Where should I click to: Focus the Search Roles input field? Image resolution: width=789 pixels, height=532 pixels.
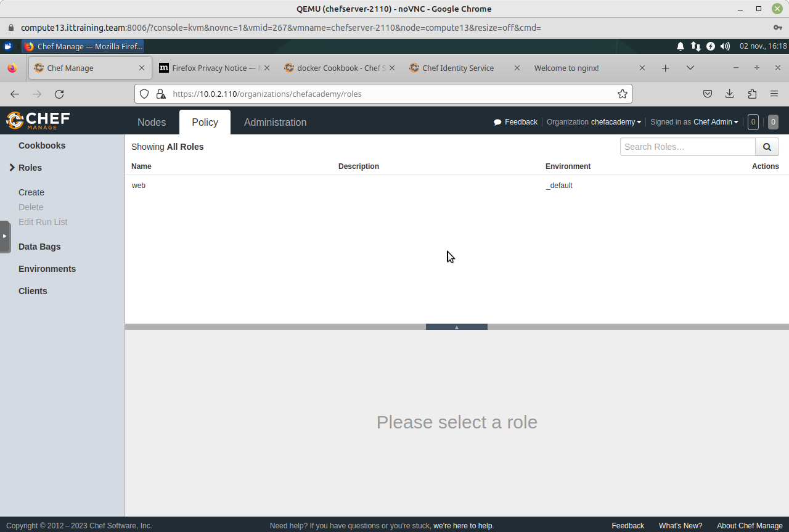[687, 147]
